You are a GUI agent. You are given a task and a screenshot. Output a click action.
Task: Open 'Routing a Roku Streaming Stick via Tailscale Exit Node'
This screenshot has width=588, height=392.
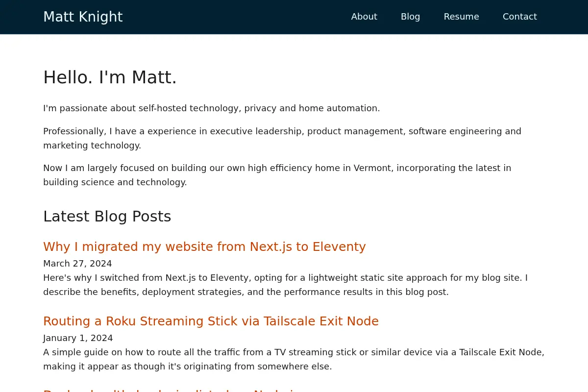(x=211, y=321)
